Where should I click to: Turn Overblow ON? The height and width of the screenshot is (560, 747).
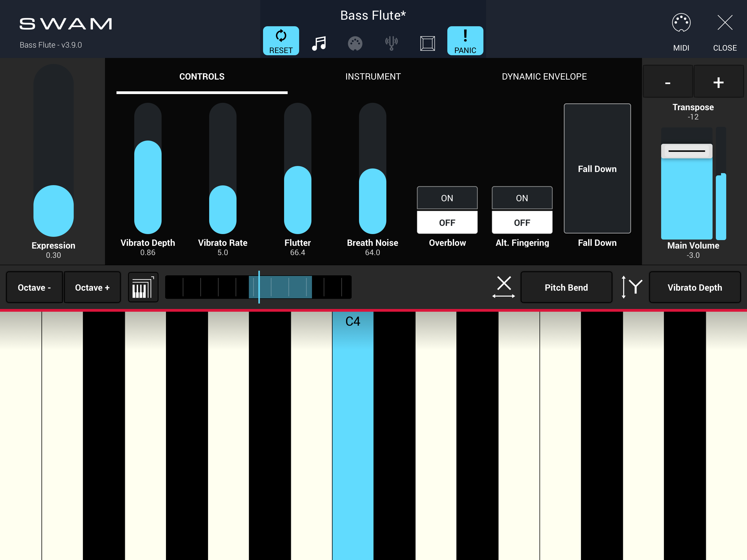[x=447, y=198]
